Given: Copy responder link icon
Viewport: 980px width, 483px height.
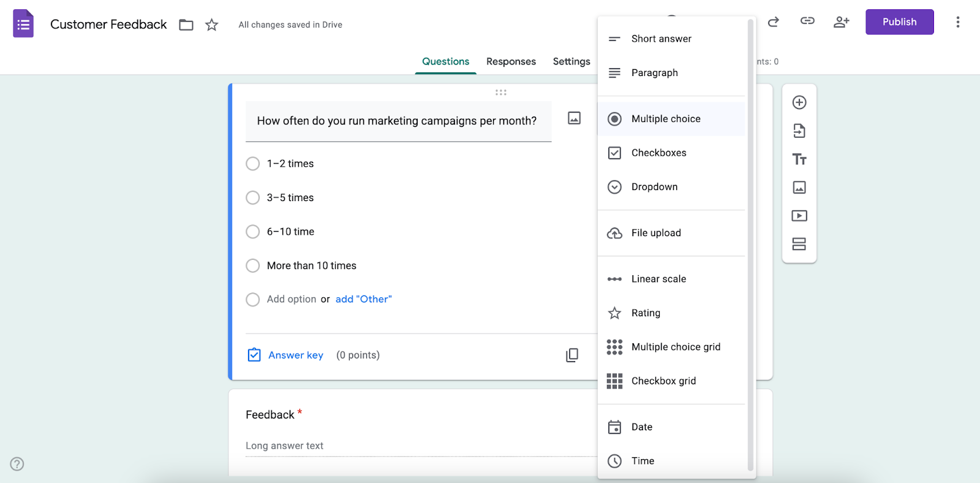Looking at the screenshot, I should click(x=807, y=21).
